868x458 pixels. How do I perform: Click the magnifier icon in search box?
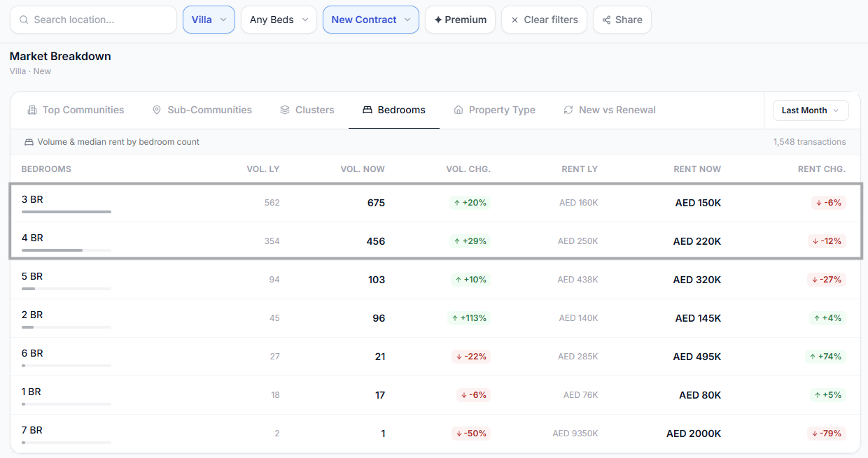coord(24,20)
